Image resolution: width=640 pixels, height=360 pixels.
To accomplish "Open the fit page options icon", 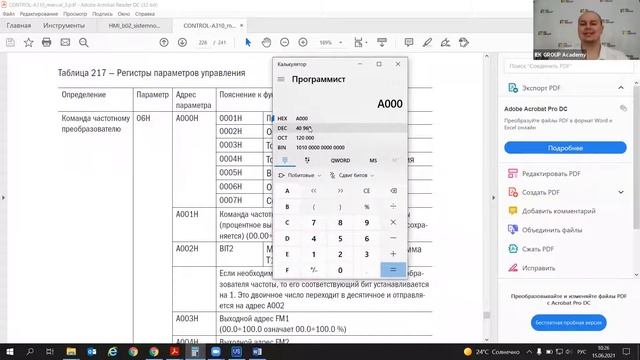I will 359,42.
